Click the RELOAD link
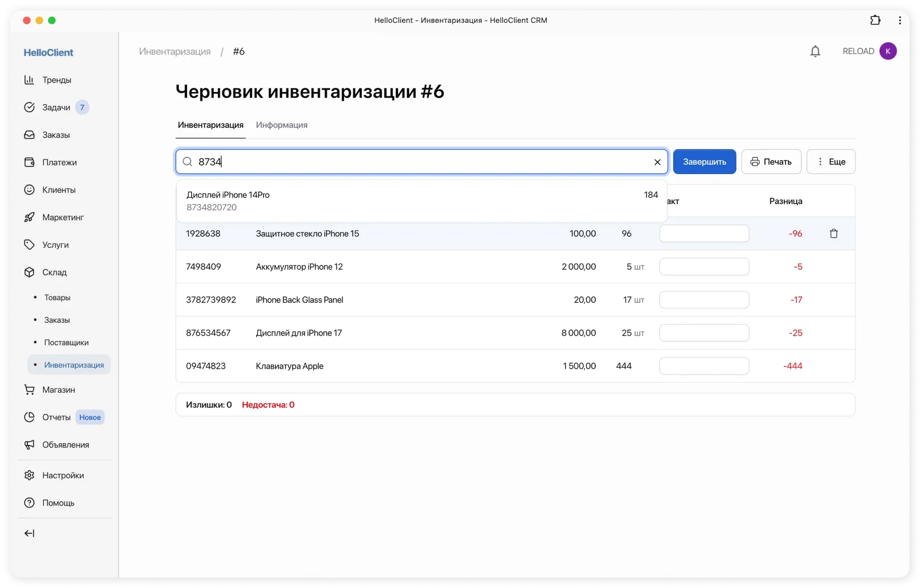Viewport: 920px width, 588px height. click(x=858, y=51)
